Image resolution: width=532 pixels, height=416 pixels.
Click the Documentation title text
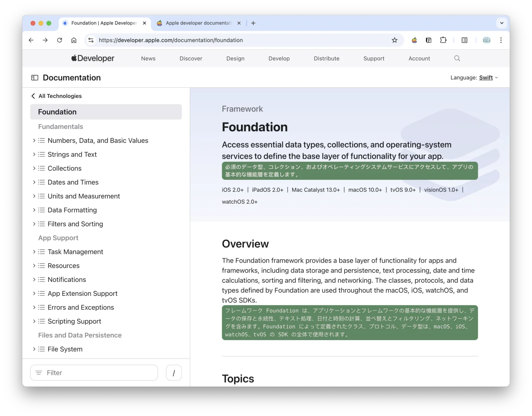pos(72,78)
